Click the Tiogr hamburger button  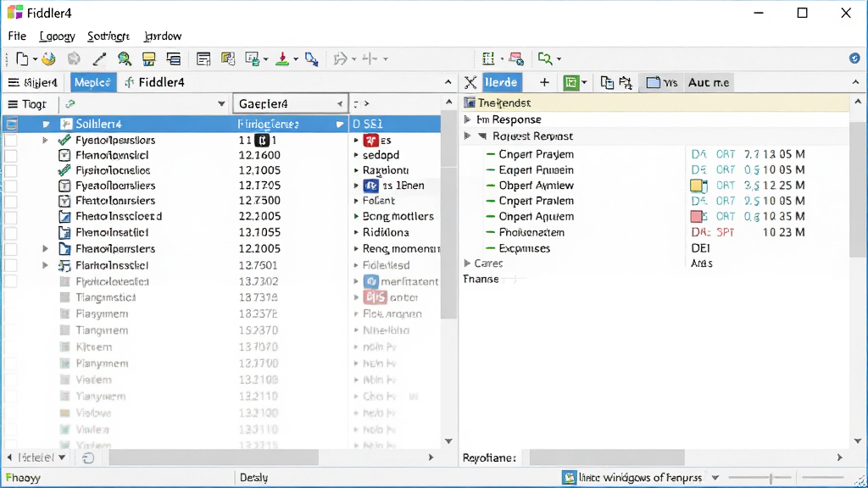tap(26, 104)
